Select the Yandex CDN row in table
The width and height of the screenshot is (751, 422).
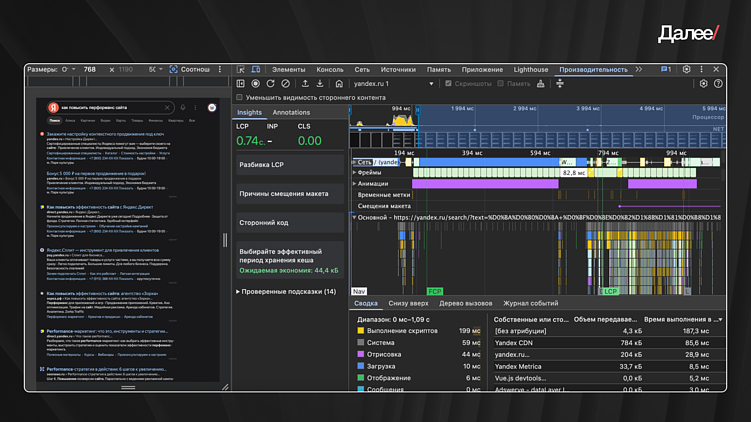click(608, 343)
